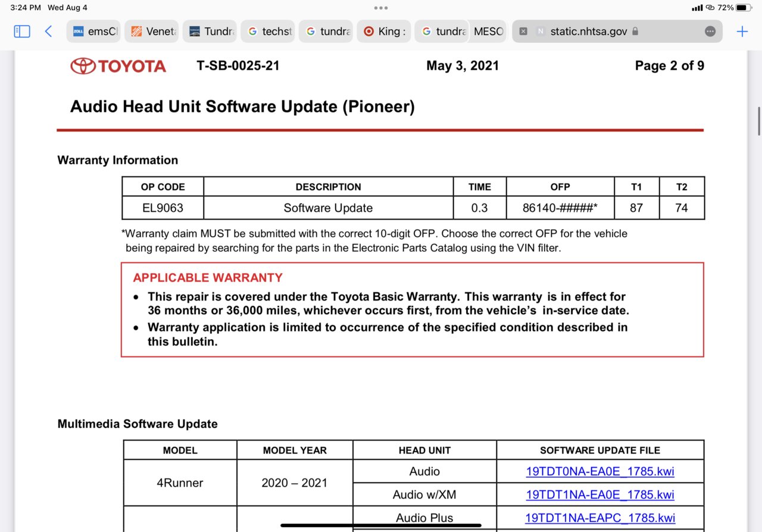Open the page options ellipsis in address bar
The height and width of the screenshot is (532, 762).
click(x=710, y=32)
